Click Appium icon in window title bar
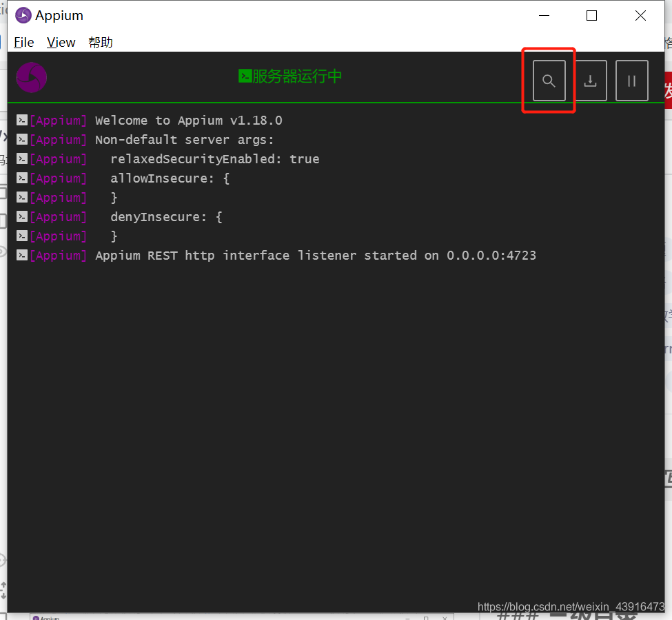 click(23, 15)
